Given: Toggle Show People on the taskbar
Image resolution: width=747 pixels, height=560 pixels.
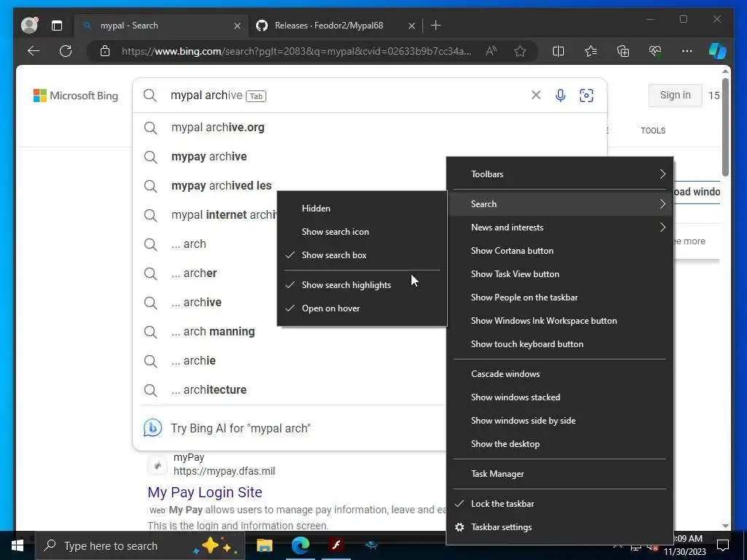Looking at the screenshot, I should (x=560, y=297).
